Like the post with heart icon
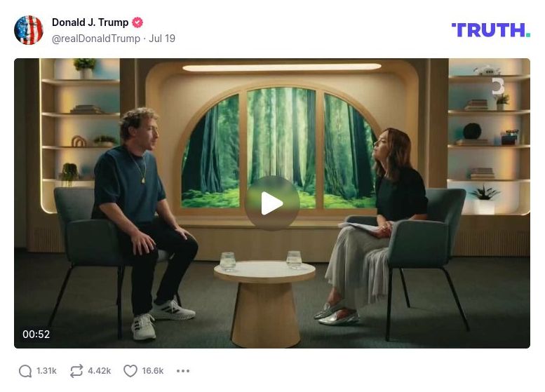This screenshot has width=545, height=392. (130, 371)
